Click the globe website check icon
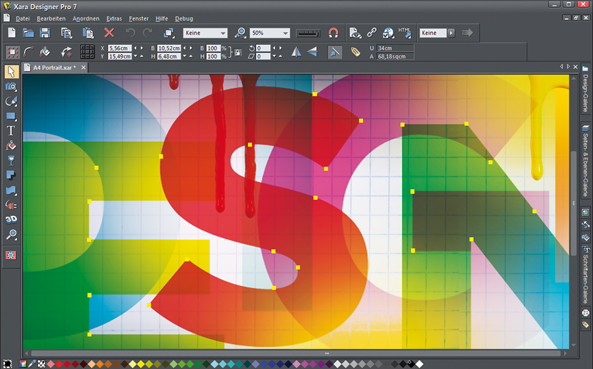The height and width of the screenshot is (369, 593). [x=388, y=33]
